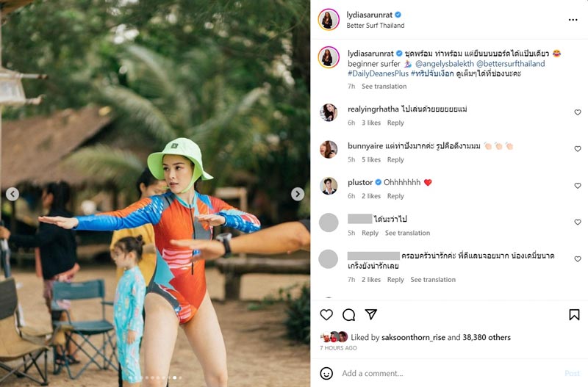This screenshot has width=588, height=387.
Task: Click the #DailyDeanesPlus hashtag
Action: tap(379, 74)
